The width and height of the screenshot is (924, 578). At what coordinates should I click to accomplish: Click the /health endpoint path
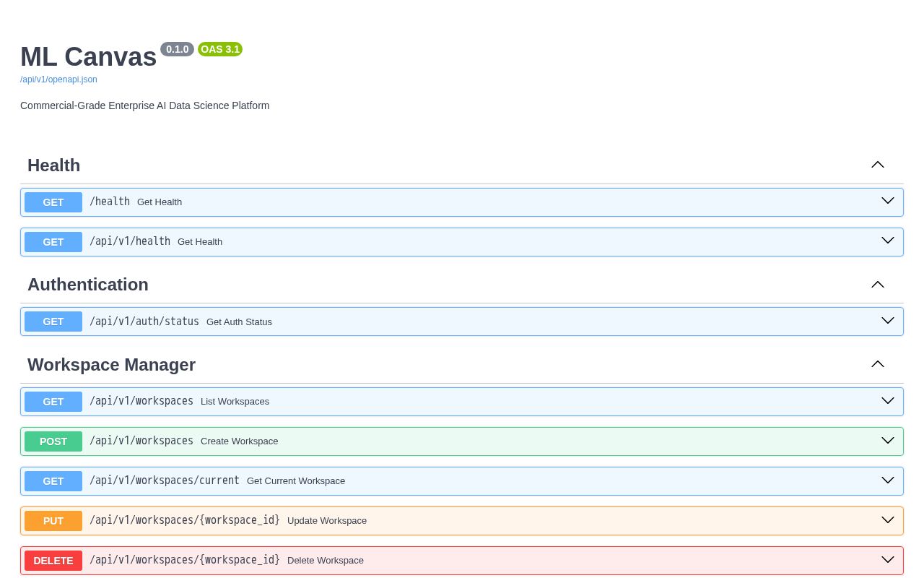(x=110, y=202)
